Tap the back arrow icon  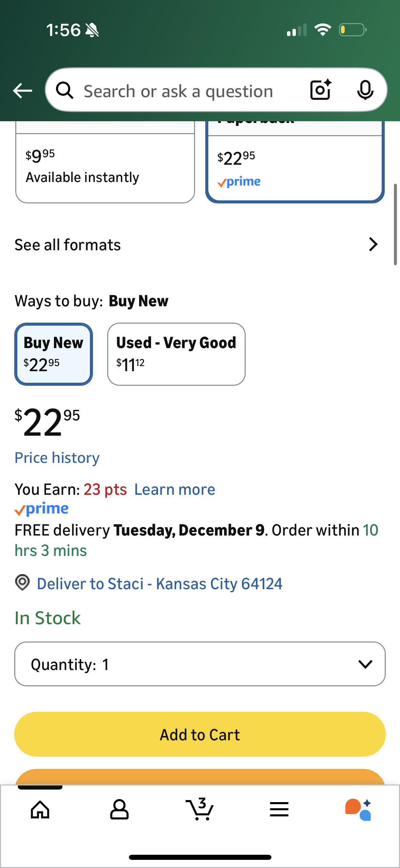pos(22,91)
